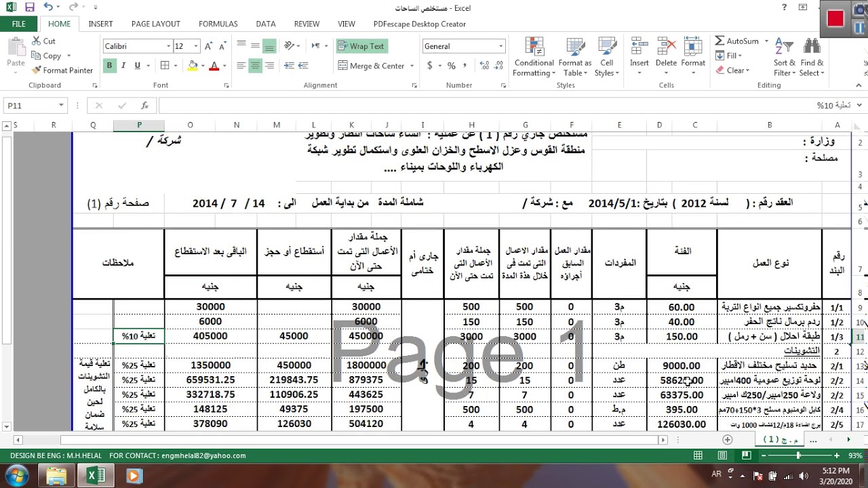
Task: Open Find & Select binoculars menu
Action: [812, 58]
